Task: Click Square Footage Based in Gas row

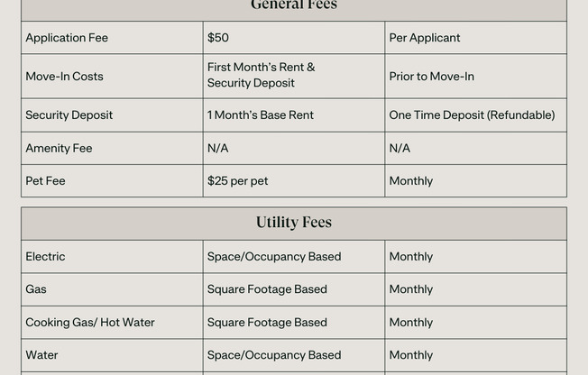Action: coord(267,289)
